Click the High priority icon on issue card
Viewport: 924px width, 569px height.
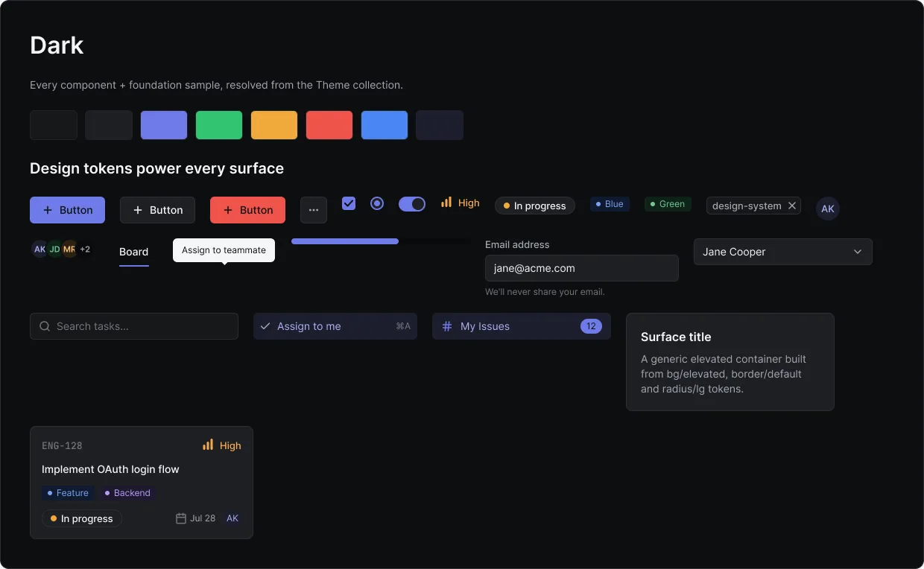pos(208,445)
